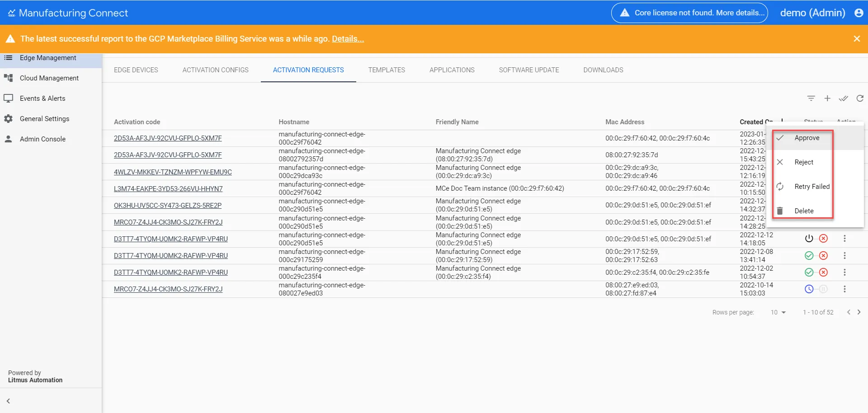Open activation code L3M74-EAKPE-3YD53-266VU-HHYN7
This screenshot has height=413, width=868.
click(x=168, y=189)
